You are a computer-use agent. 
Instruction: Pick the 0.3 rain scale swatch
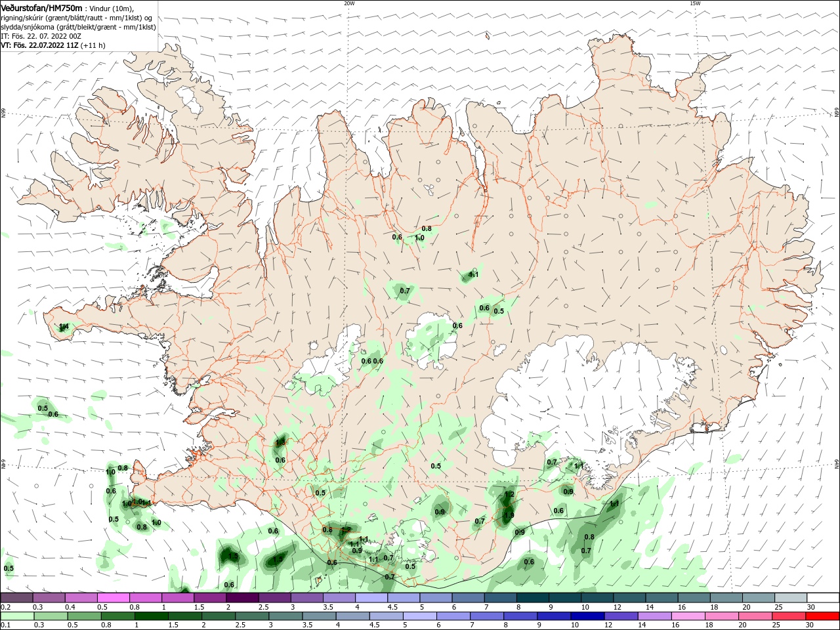(51, 616)
